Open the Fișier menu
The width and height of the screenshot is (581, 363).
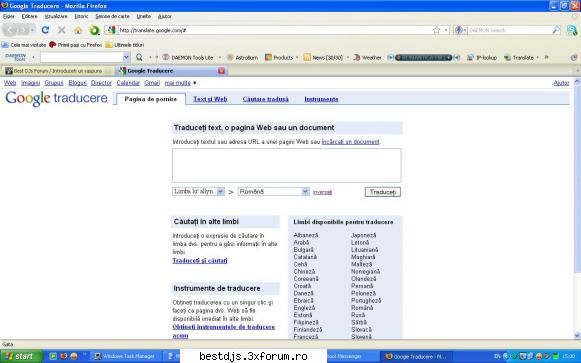coord(9,16)
